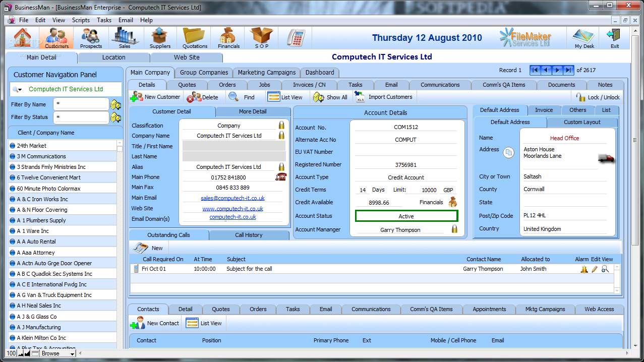Switch to More Detail tab

point(253,111)
